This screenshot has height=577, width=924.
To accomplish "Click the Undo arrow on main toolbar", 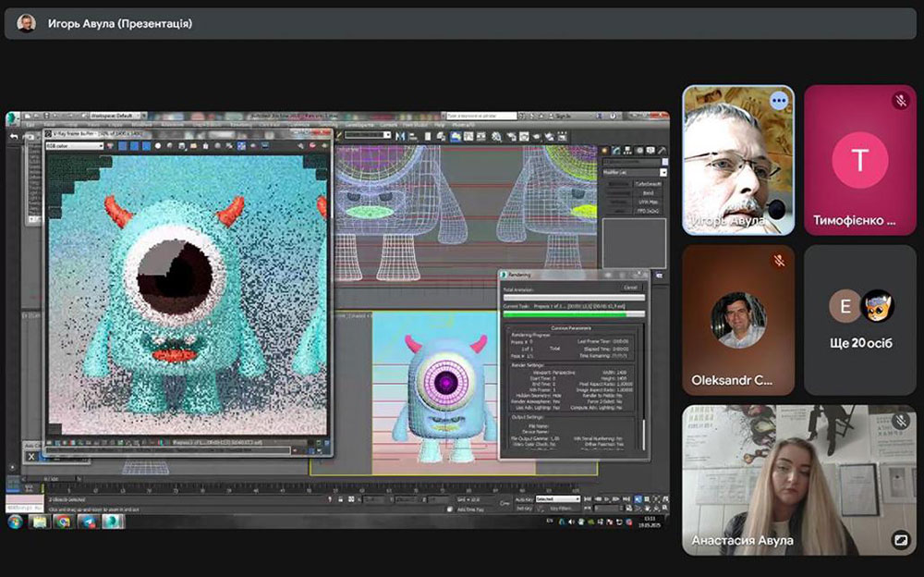I will click(15, 137).
